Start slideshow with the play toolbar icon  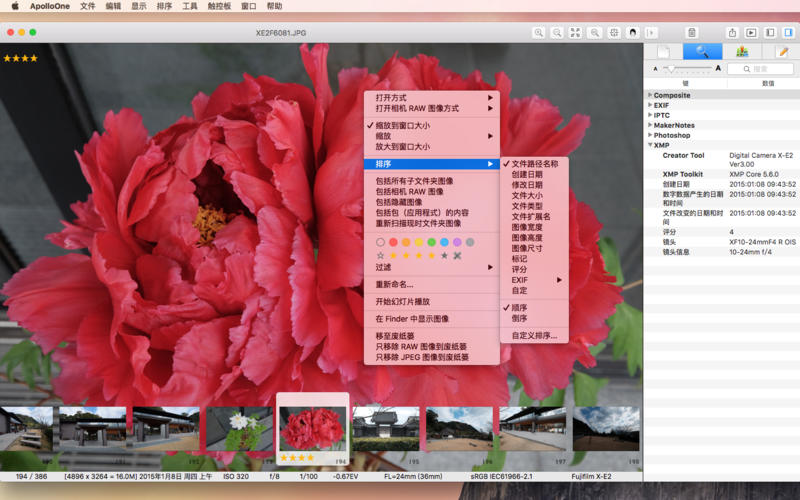(751, 33)
